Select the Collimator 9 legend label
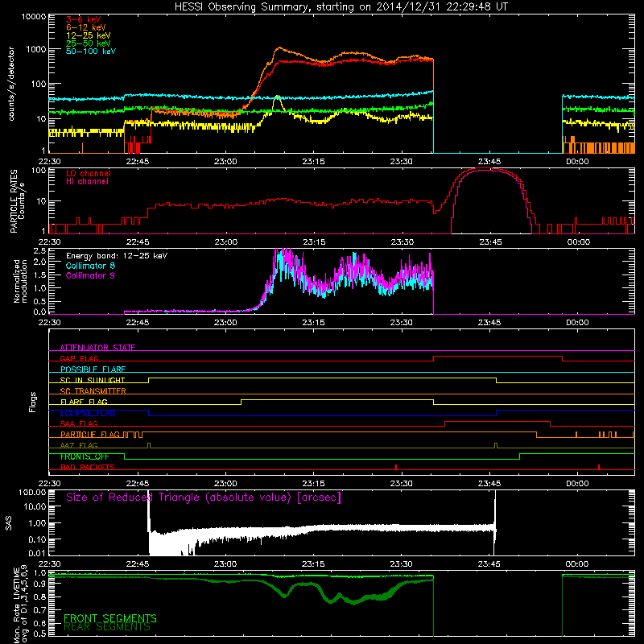 [90, 275]
